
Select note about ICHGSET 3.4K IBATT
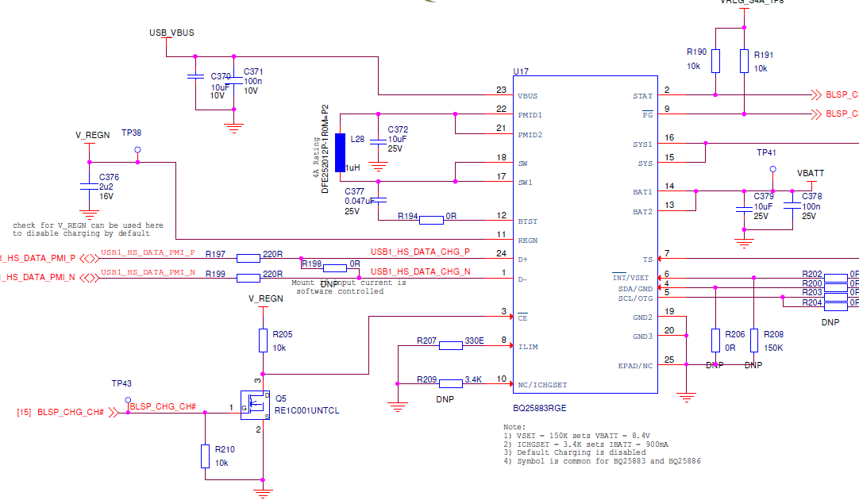586,444
